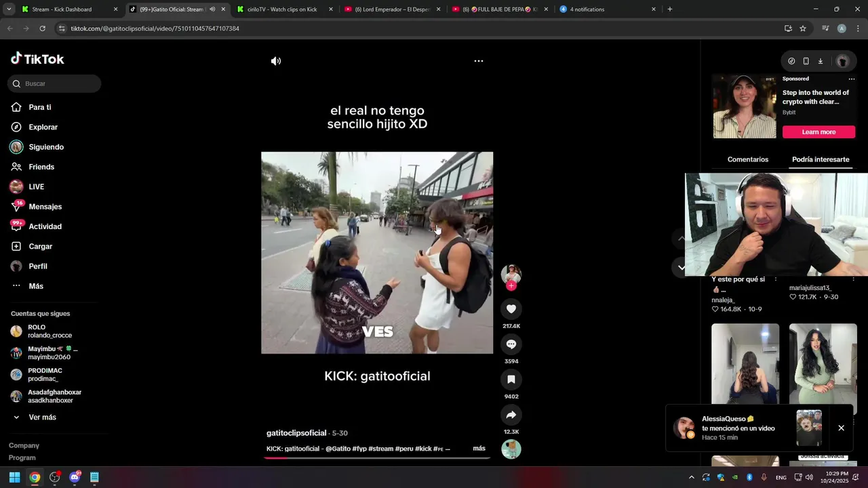The image size is (868, 488).
Task: Mute the TikTok video sound
Action: point(276,61)
